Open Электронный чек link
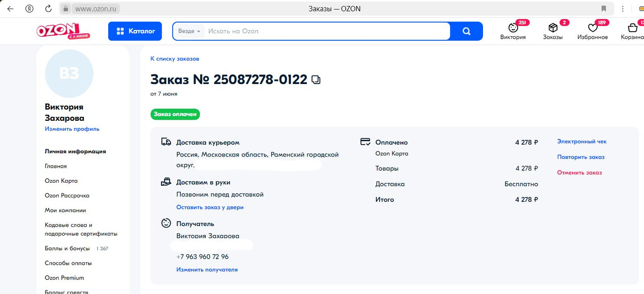The width and height of the screenshot is (644, 294). (x=582, y=141)
